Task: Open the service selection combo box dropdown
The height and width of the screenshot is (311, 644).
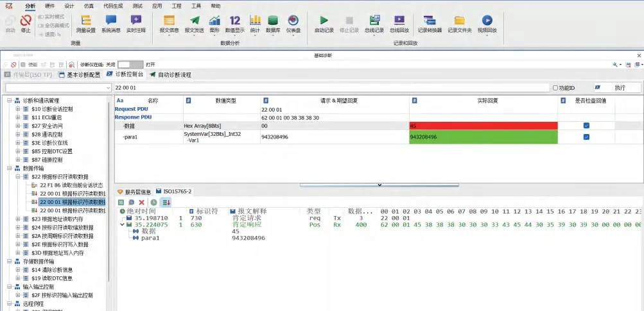Action: [x=108, y=88]
